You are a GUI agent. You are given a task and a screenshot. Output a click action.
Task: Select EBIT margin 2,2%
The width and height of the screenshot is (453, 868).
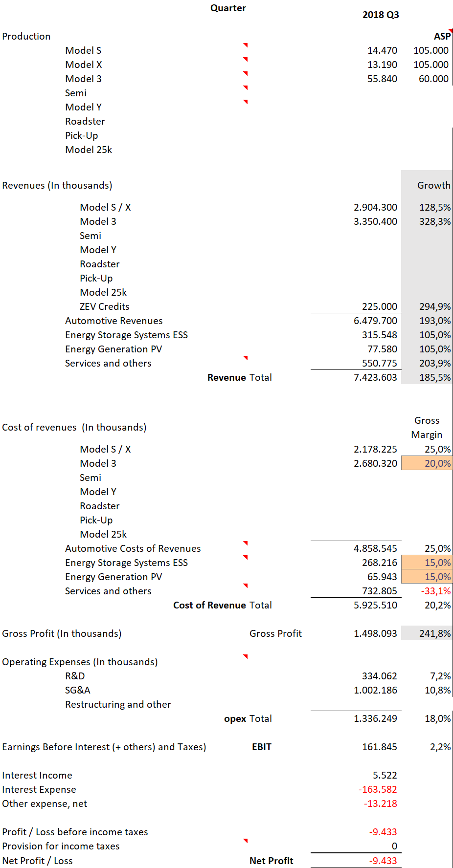[x=440, y=747]
